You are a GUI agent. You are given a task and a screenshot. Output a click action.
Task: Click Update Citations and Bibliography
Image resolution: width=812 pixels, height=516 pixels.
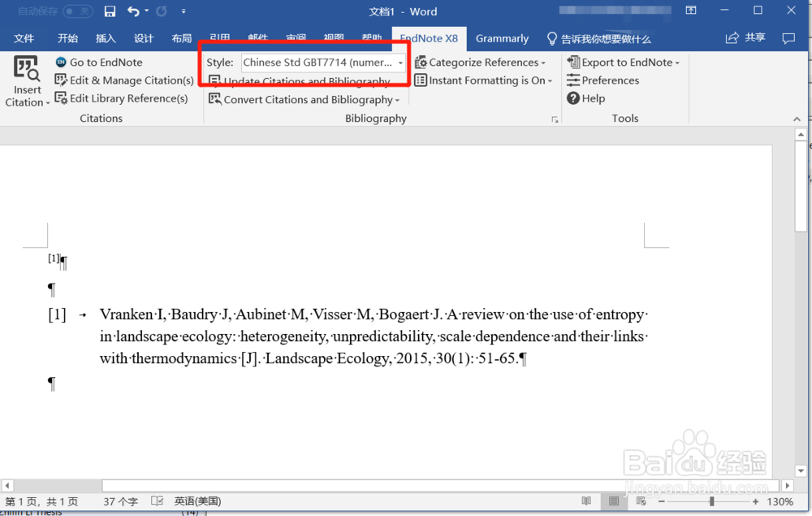tap(300, 81)
